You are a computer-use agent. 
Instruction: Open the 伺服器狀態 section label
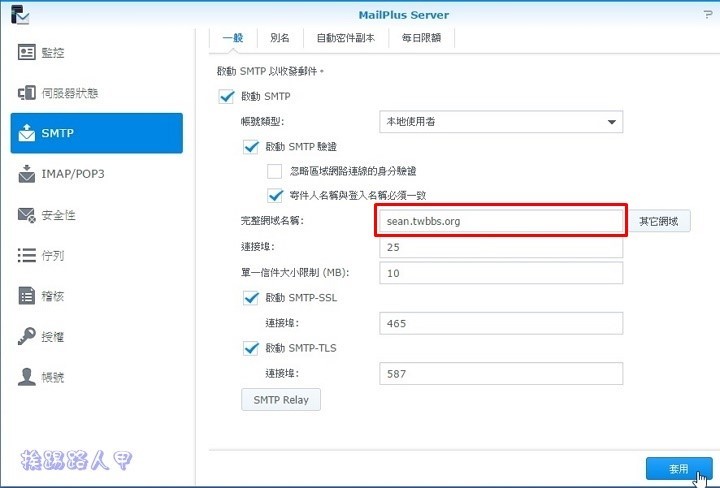pos(70,93)
